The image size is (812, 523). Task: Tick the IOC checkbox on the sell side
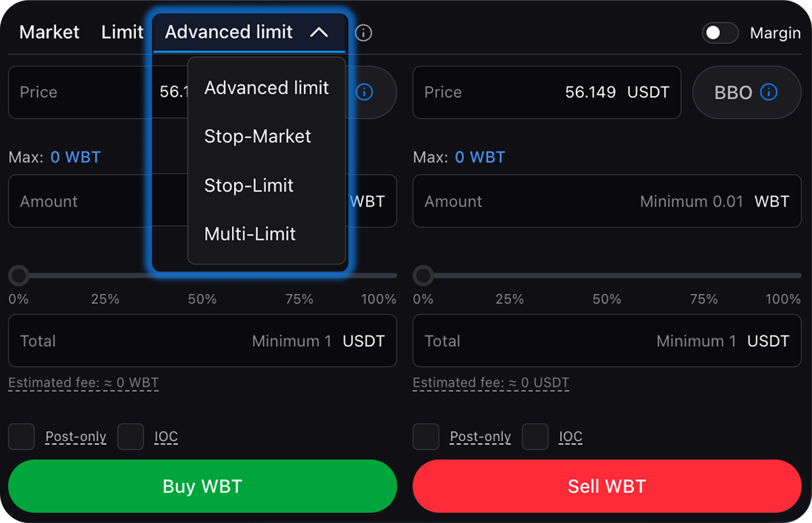click(x=535, y=437)
